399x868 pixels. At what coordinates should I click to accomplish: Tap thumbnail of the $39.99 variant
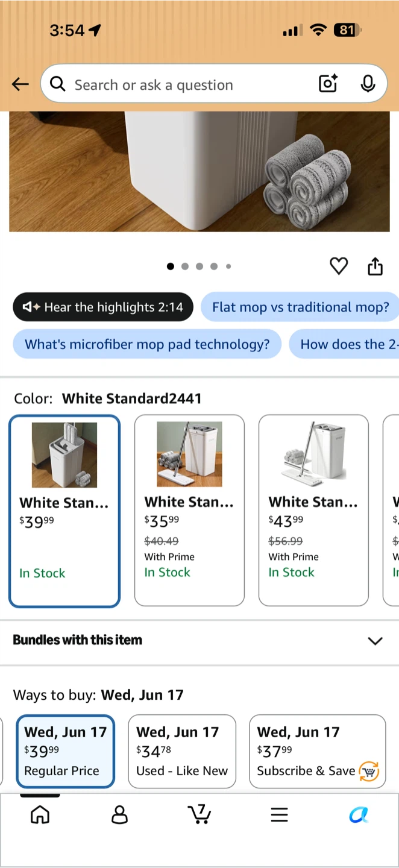coord(64,454)
